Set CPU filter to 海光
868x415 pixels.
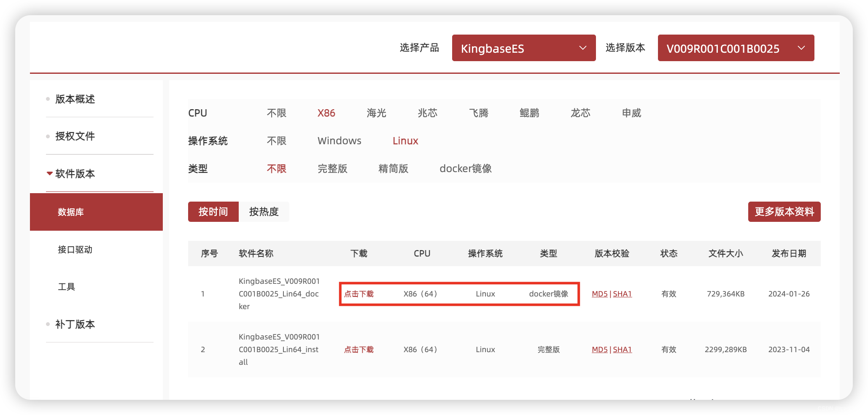click(x=377, y=113)
